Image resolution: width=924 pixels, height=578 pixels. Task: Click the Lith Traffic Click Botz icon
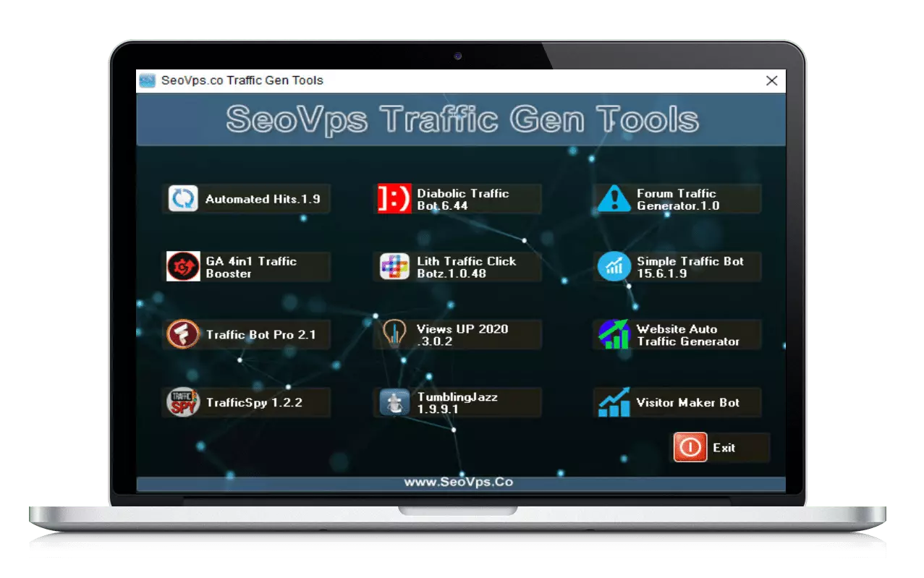(394, 266)
